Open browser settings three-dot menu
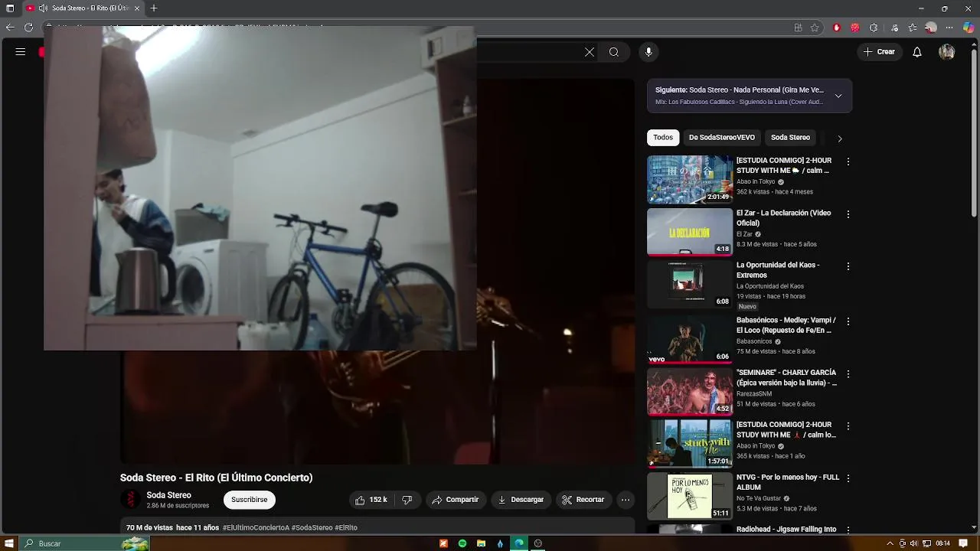 click(x=950, y=28)
